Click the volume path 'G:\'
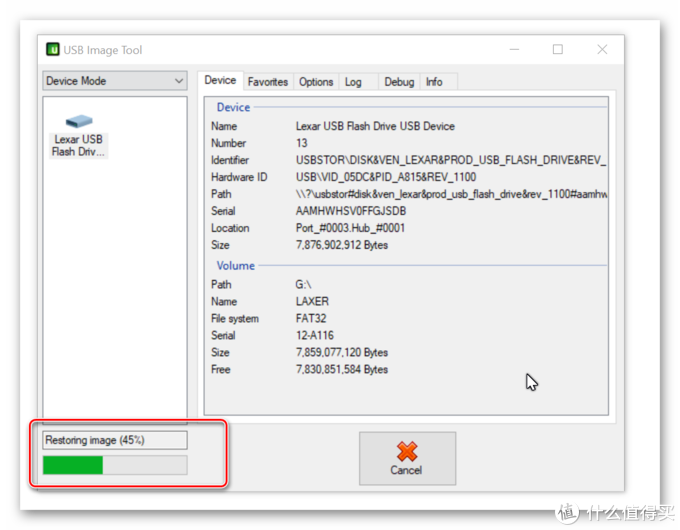The width and height of the screenshot is (680, 530). pyautogui.click(x=303, y=285)
